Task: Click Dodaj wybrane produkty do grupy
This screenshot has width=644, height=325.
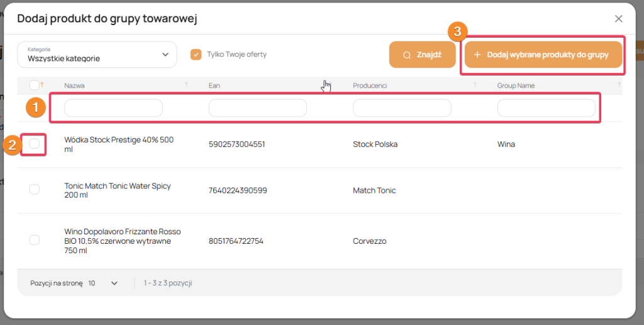Action: [542, 55]
